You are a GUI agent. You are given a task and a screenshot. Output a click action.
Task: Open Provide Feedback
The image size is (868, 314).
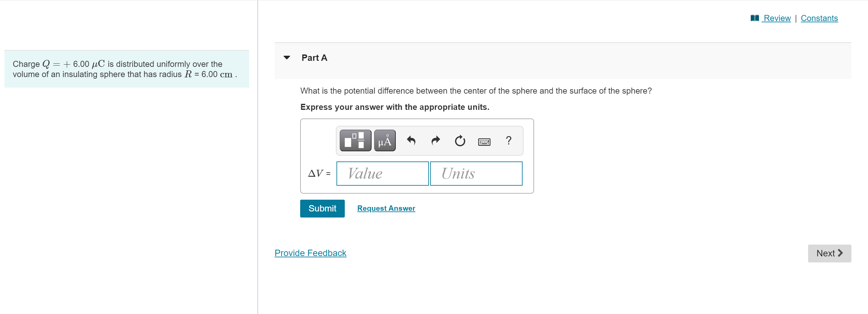click(310, 253)
